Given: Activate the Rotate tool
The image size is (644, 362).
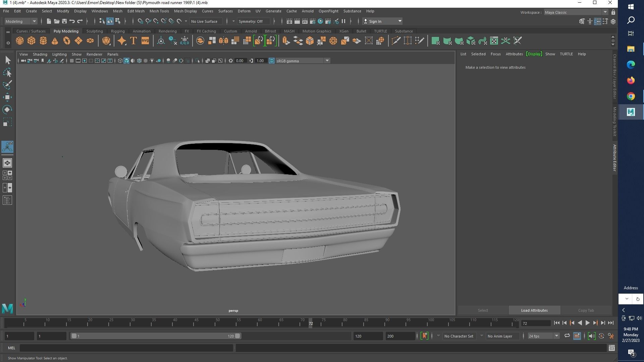Looking at the screenshot, I should (x=7, y=110).
